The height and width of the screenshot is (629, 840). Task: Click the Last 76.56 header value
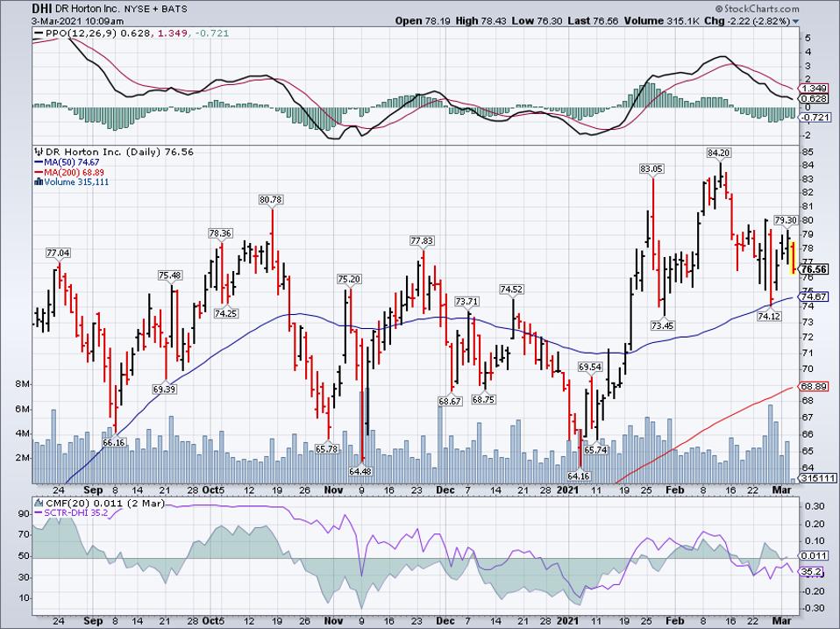593,21
